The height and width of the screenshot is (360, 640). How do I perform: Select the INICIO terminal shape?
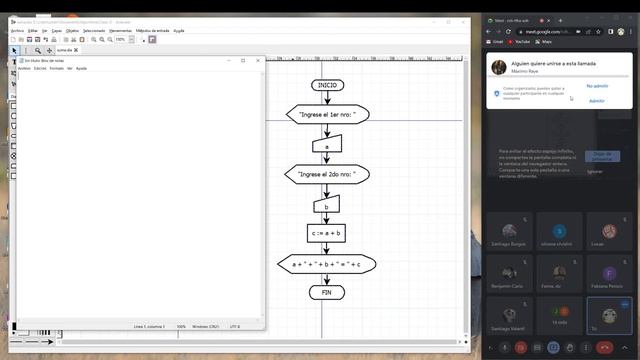click(x=327, y=85)
